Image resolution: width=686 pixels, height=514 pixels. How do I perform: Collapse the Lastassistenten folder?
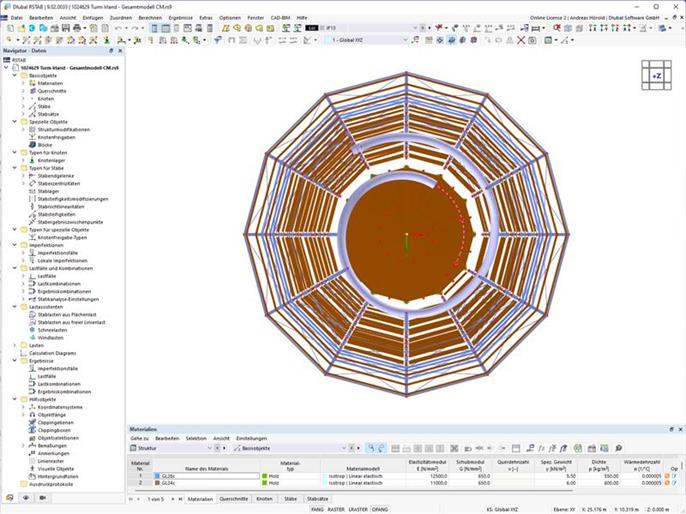pyautogui.click(x=14, y=307)
